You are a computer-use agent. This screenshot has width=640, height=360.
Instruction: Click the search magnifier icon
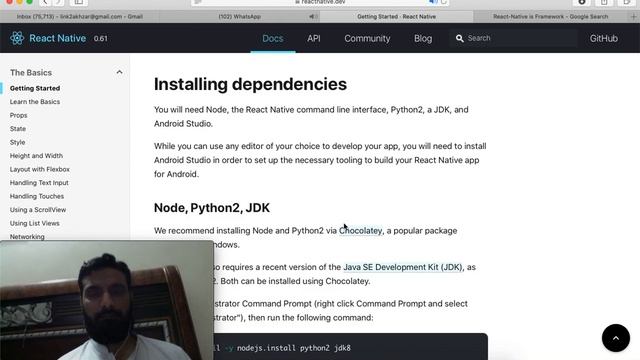pos(460,38)
